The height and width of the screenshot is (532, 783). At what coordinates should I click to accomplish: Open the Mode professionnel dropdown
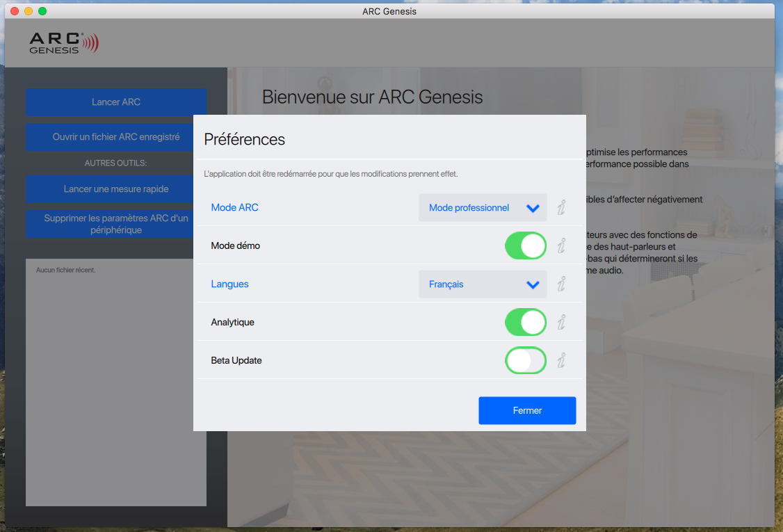[483, 208]
